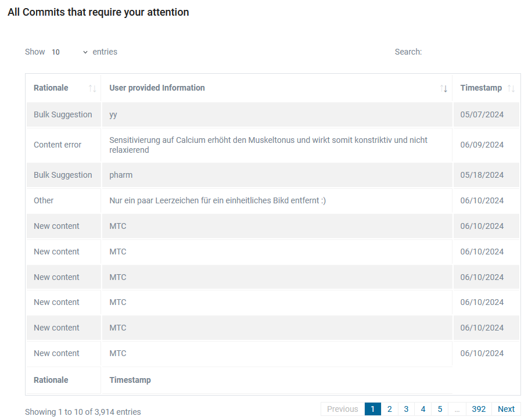Sort by Rationale column arrows icon
The image size is (528, 420).
92,88
